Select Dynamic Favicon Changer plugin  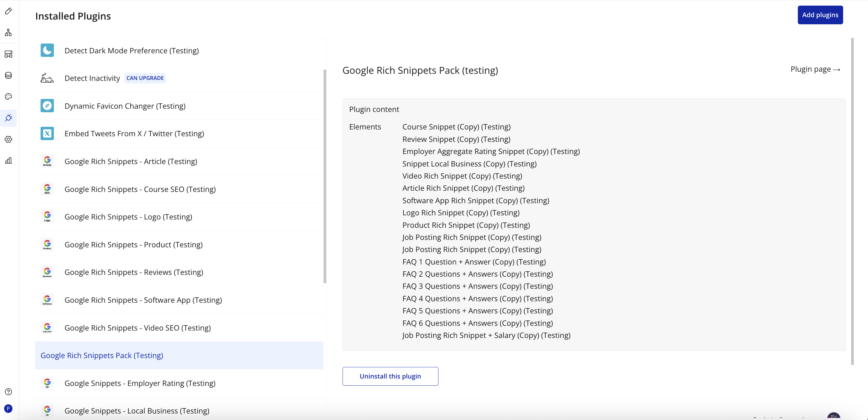click(125, 106)
